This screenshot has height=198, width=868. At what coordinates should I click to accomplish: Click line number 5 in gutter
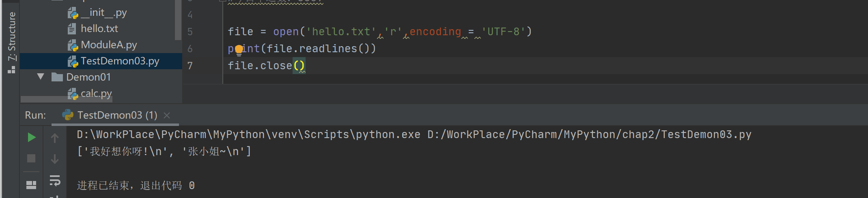[190, 32]
